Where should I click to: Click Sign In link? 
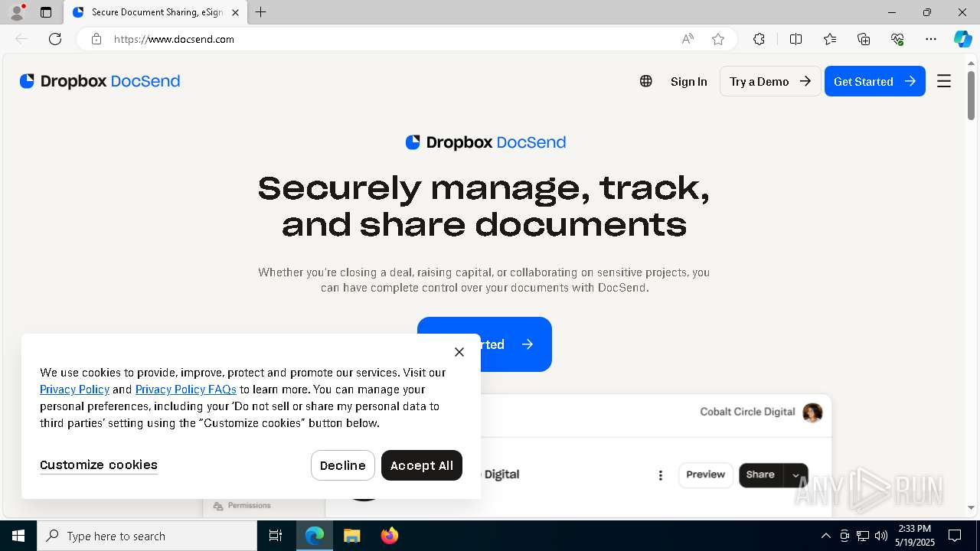pyautogui.click(x=689, y=81)
